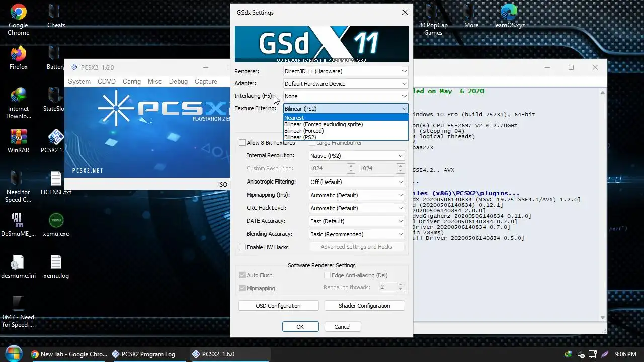Open the Adapter dropdown
The image size is (644, 362).
pyautogui.click(x=345, y=84)
